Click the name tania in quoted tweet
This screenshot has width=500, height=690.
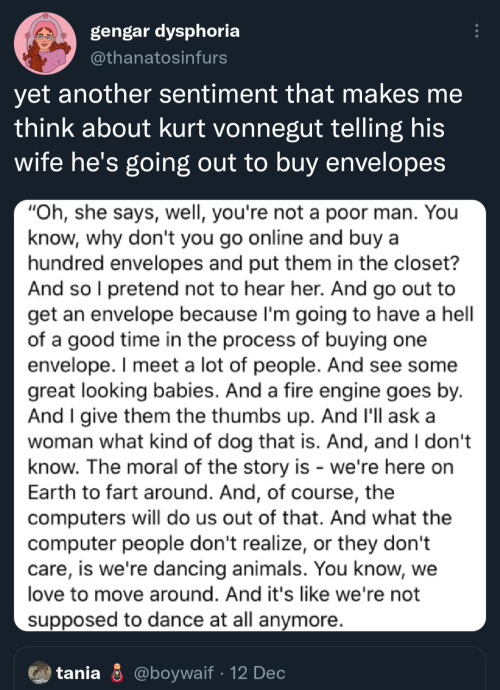tap(78, 672)
